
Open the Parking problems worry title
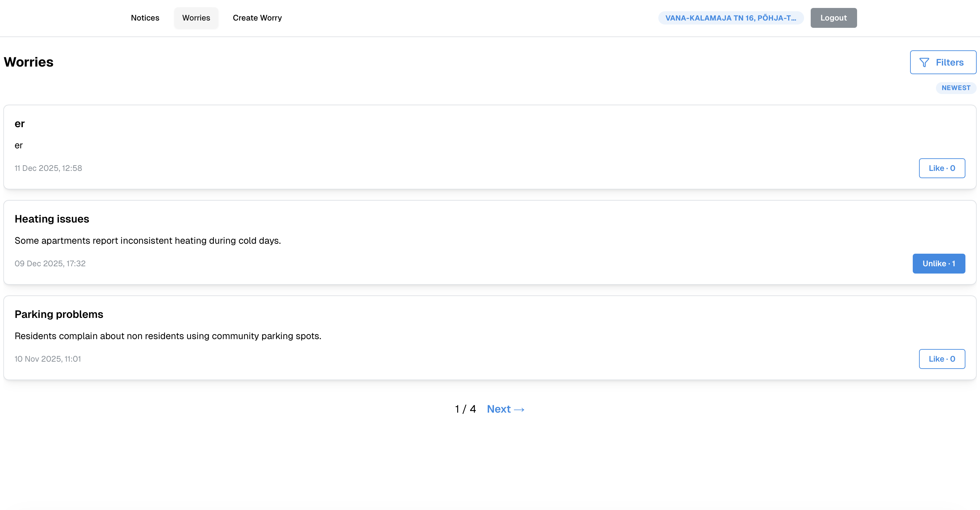tap(59, 315)
